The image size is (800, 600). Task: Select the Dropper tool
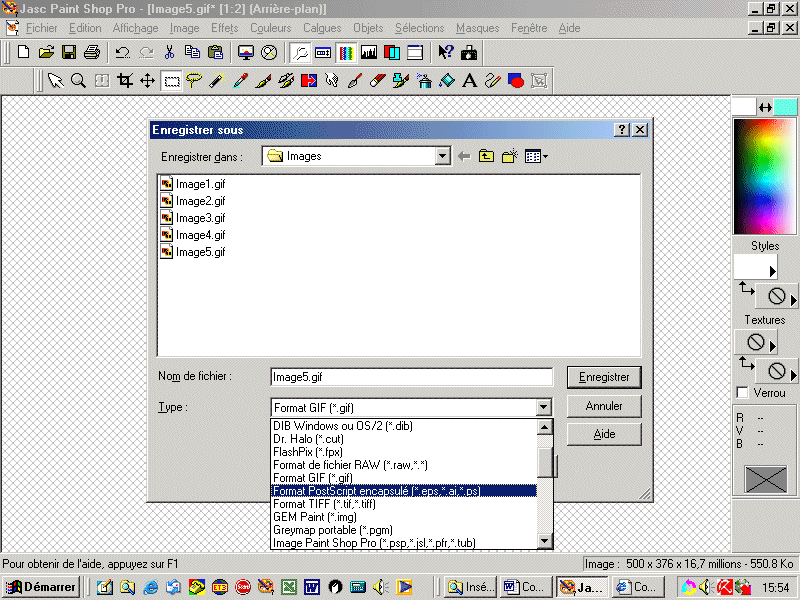click(240, 81)
